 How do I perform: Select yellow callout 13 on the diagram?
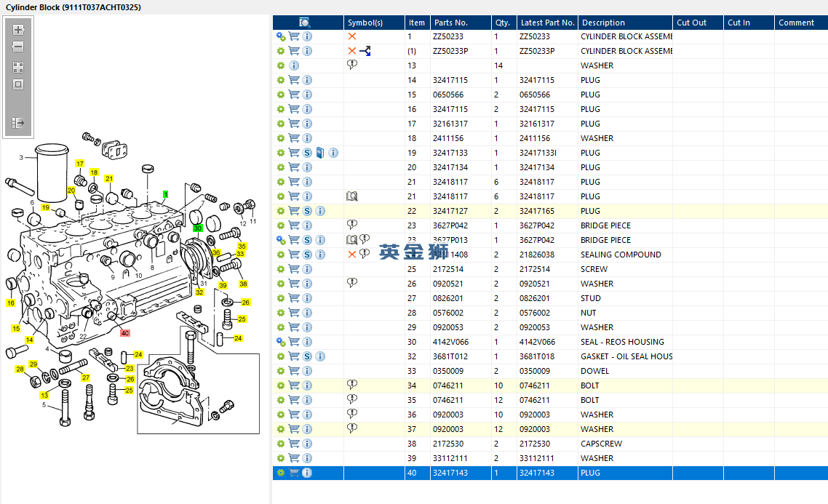tap(44, 395)
